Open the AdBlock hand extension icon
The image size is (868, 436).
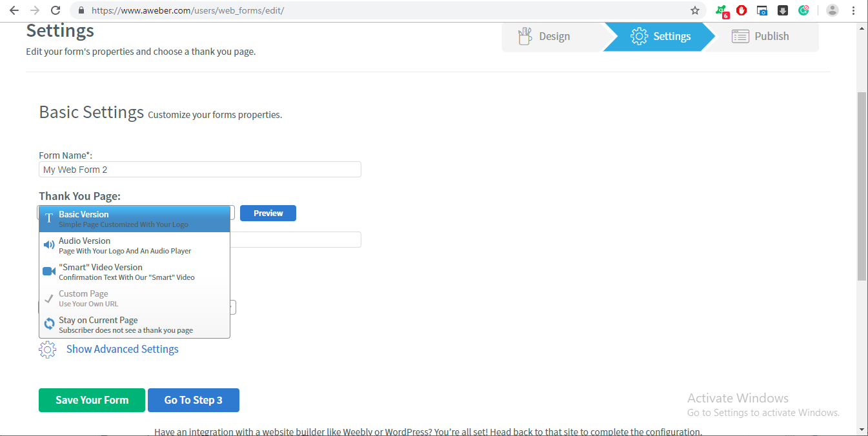741,10
